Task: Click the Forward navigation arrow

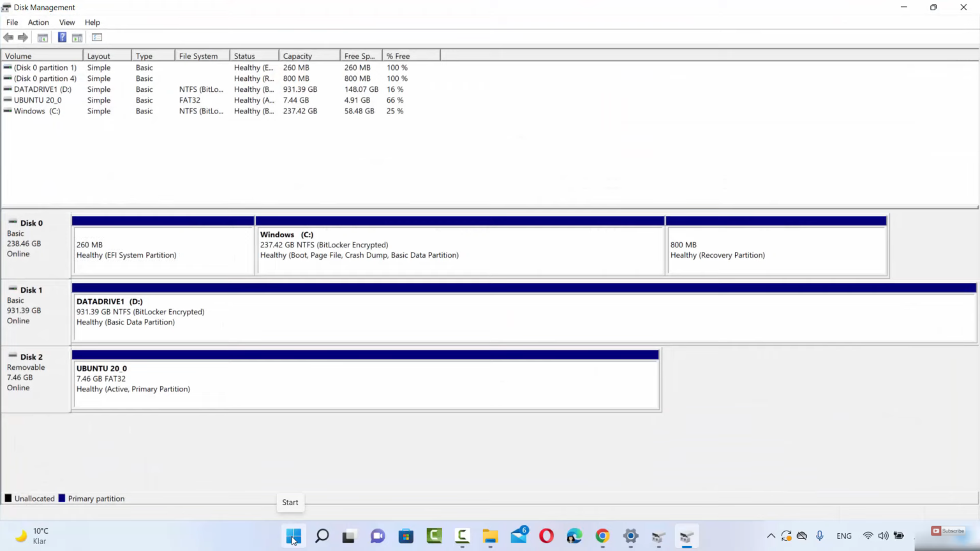Action: [x=23, y=37]
